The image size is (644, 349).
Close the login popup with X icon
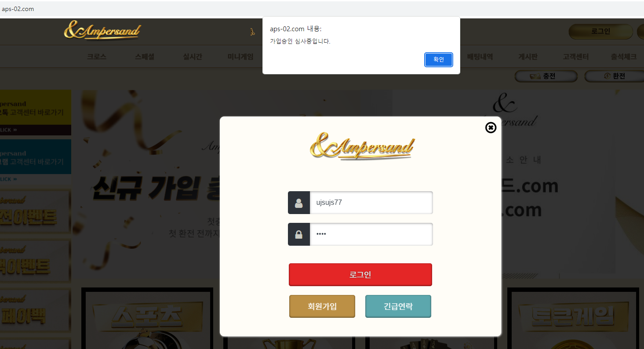tap(491, 127)
